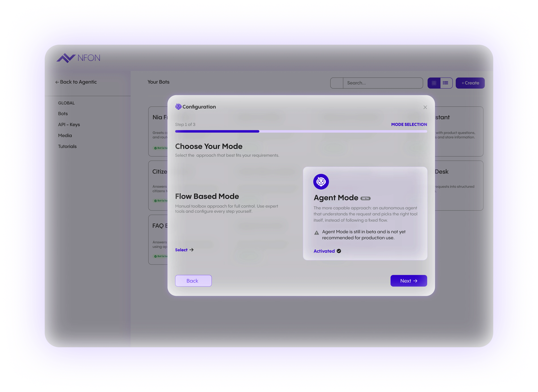Click the Create button

470,83
